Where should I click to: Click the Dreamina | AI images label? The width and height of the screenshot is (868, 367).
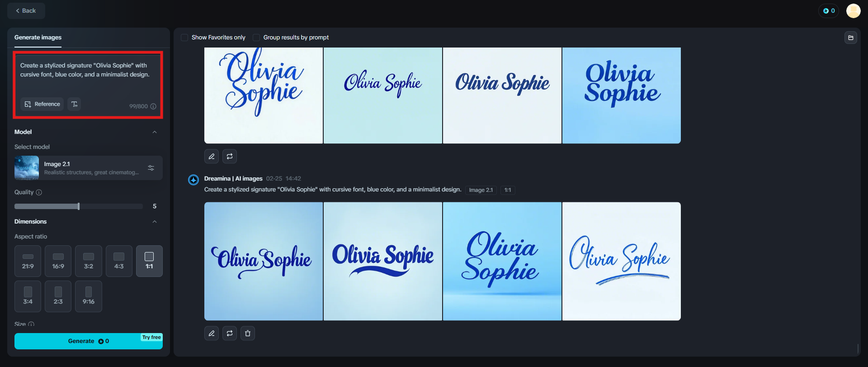pos(233,179)
